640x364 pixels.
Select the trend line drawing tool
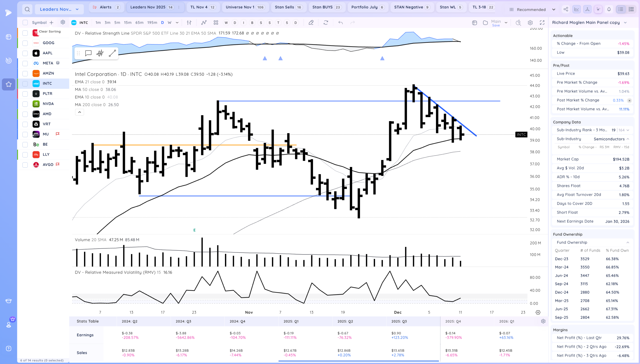112,53
